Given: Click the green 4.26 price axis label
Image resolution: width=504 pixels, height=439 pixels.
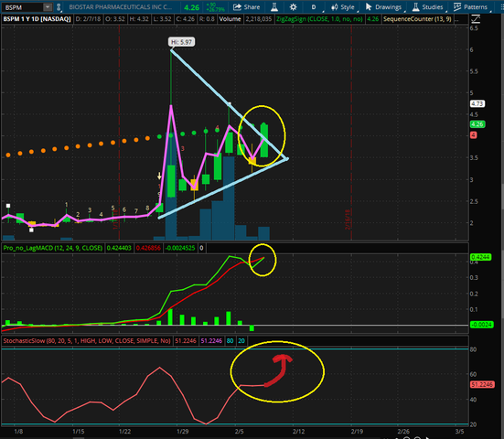Looking at the screenshot, I should click(x=477, y=124).
